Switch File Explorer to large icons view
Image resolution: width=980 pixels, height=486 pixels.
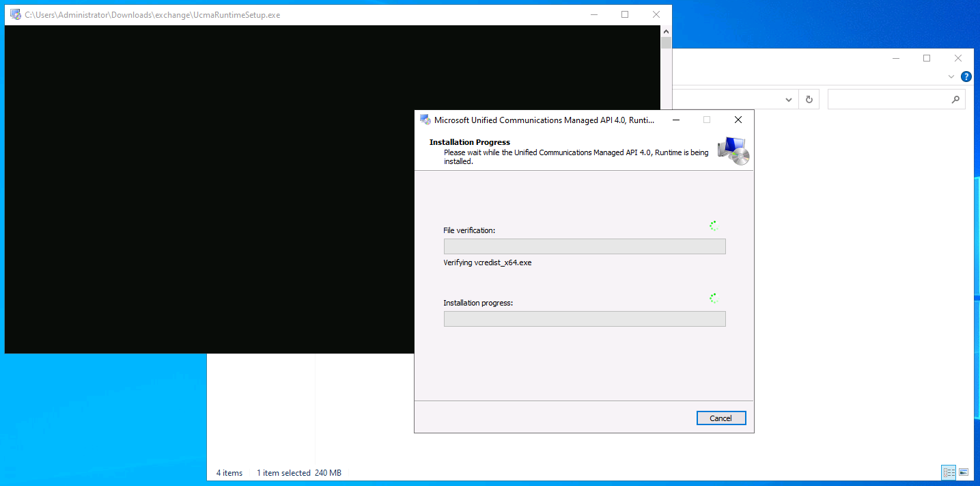click(x=964, y=472)
